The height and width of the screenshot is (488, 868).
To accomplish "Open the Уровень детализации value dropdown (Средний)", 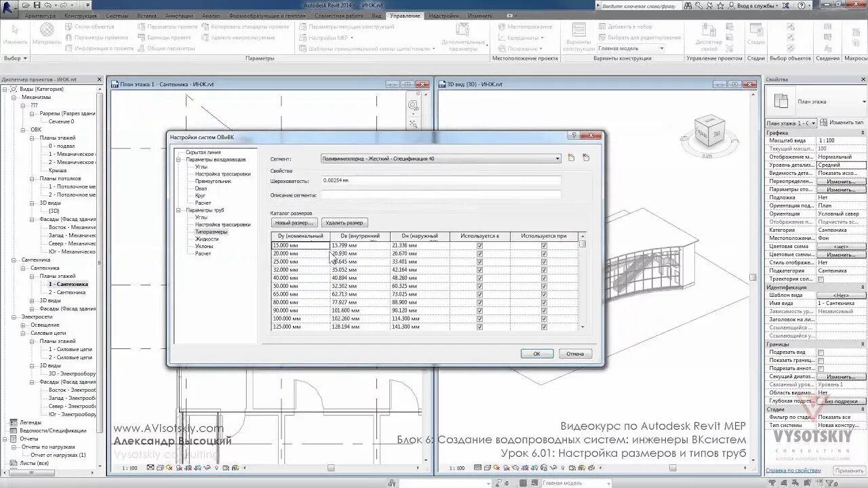I will [x=841, y=165].
